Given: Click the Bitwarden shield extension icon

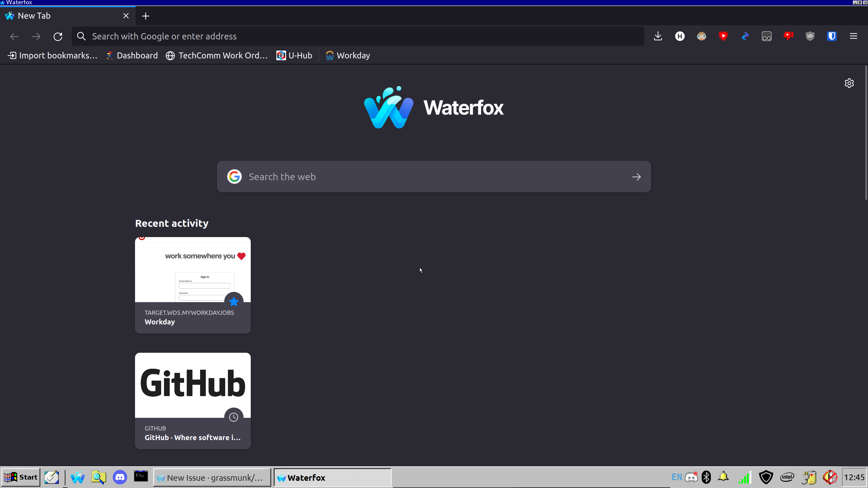Looking at the screenshot, I should point(832,36).
